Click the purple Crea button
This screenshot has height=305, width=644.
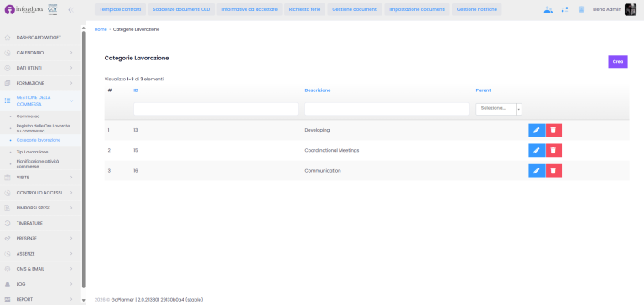point(618,61)
